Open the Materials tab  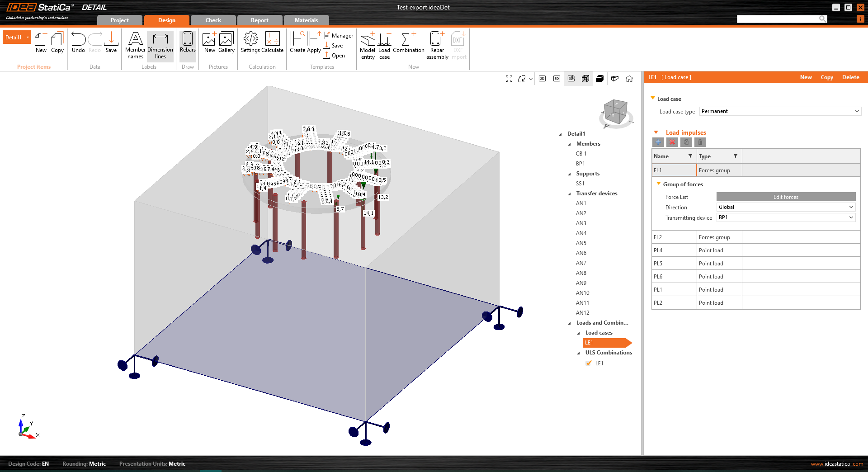tap(306, 20)
